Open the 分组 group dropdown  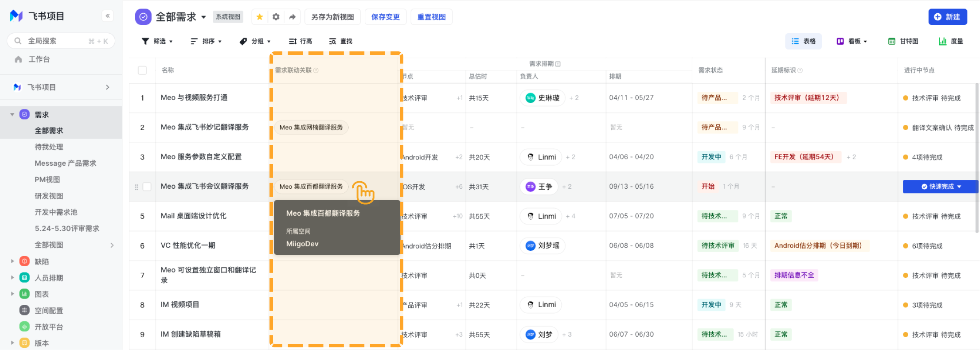(255, 41)
